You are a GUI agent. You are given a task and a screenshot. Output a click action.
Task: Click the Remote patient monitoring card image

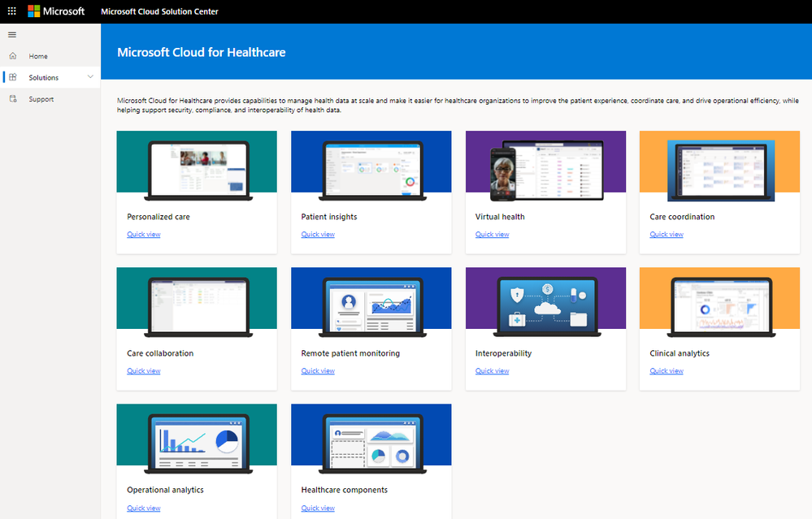[371, 303]
